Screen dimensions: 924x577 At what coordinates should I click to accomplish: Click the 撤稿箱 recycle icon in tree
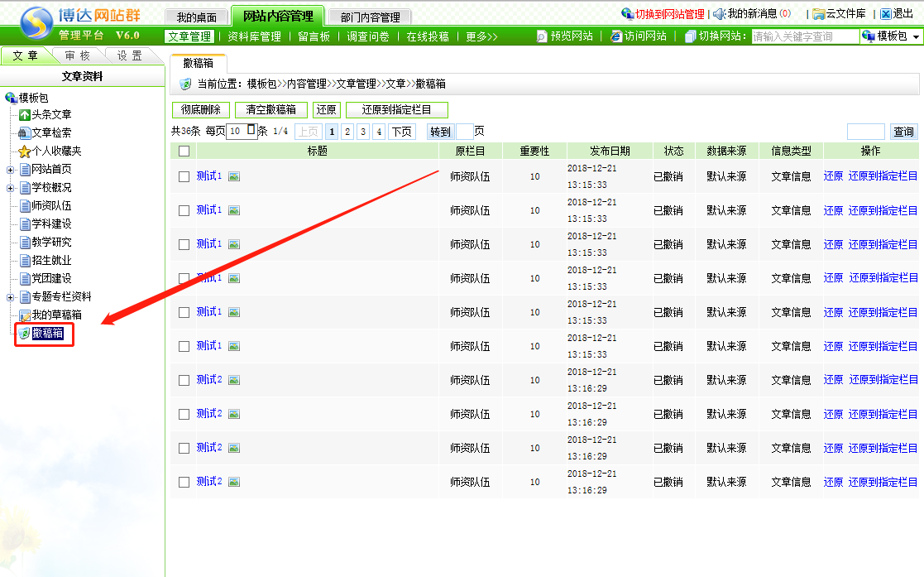(x=25, y=333)
